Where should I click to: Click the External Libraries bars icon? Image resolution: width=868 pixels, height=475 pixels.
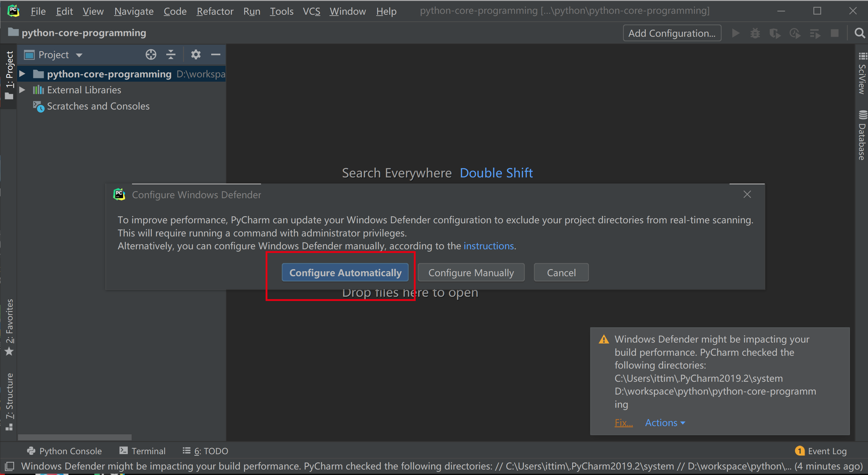(38, 90)
